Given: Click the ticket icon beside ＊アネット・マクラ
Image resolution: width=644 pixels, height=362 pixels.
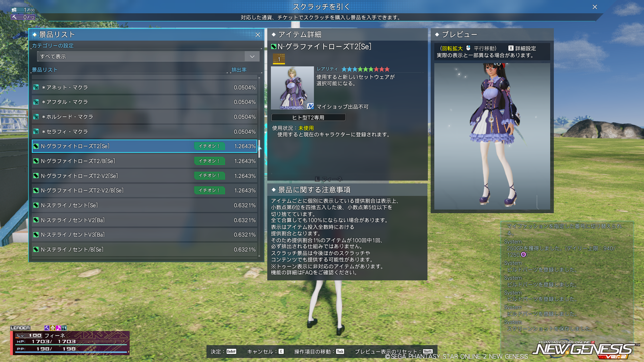Looking at the screenshot, I should tap(36, 87).
